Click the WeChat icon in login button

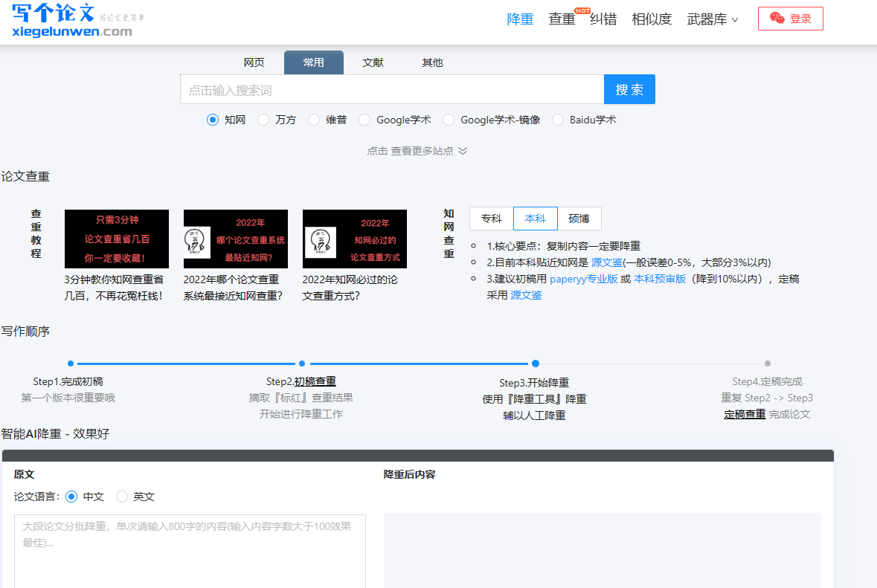pos(777,19)
